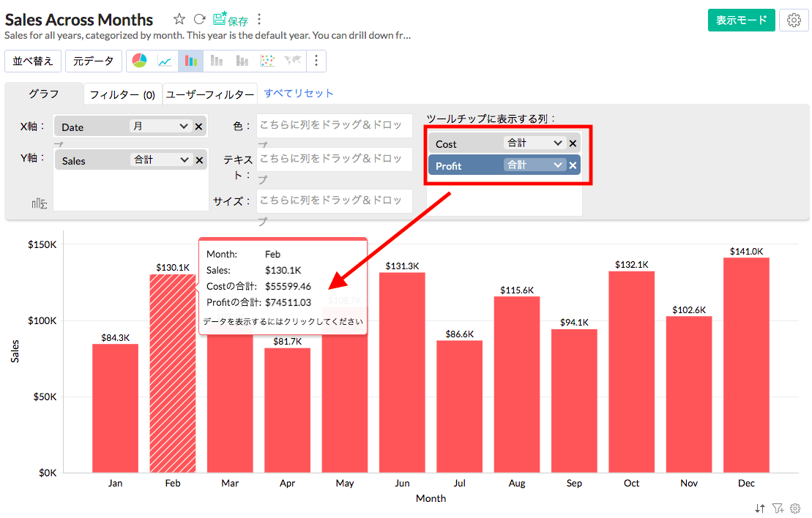The height and width of the screenshot is (518, 812).
Task: Click the December bar in the chart
Action: pos(746,364)
